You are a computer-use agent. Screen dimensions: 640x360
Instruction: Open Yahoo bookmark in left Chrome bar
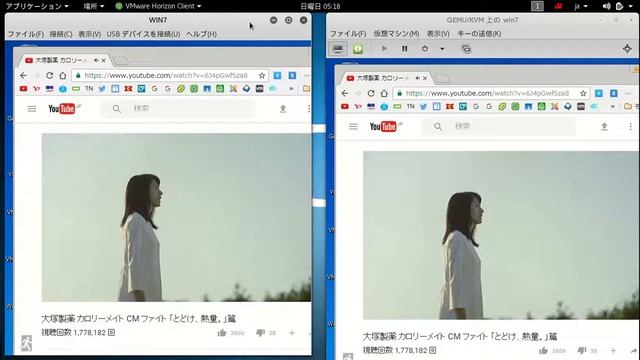click(36, 89)
